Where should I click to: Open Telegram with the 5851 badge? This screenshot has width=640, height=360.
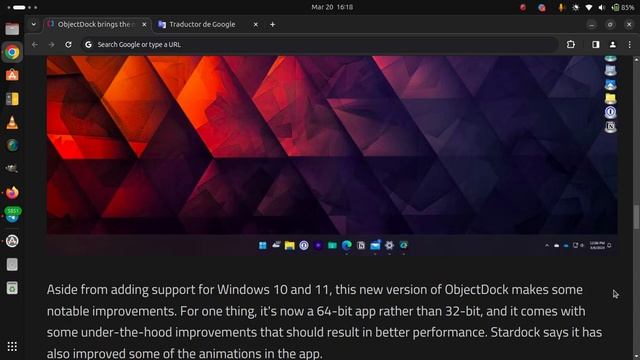coord(12,215)
